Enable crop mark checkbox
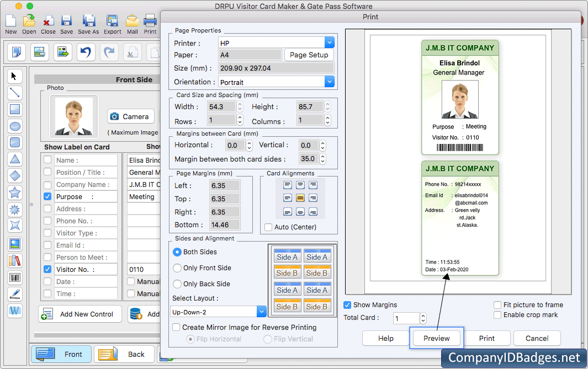The height and width of the screenshot is (369, 588). [x=497, y=315]
